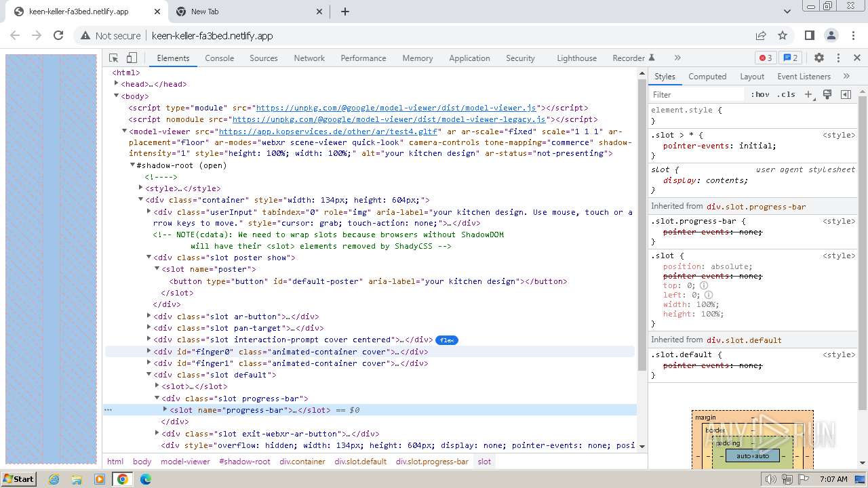868x488 pixels.
Task: Toggle computed styles sidebar pane icon
Action: (846, 95)
